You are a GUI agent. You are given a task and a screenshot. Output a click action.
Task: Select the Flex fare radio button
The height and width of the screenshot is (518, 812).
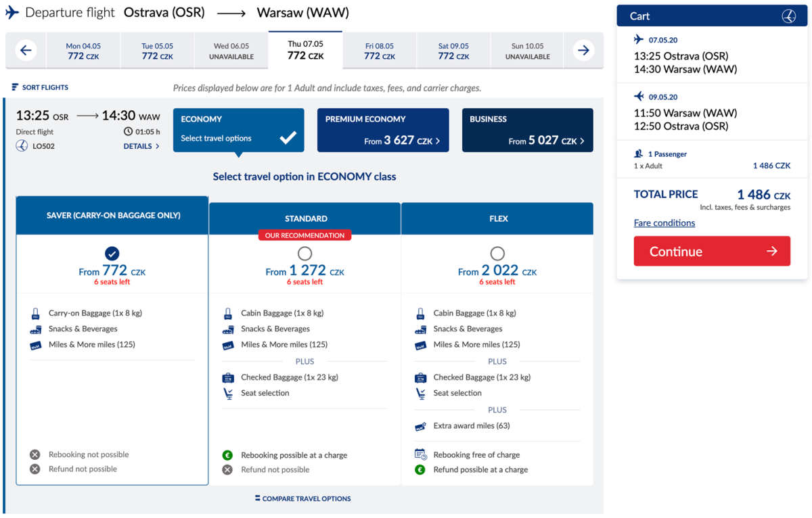point(497,254)
